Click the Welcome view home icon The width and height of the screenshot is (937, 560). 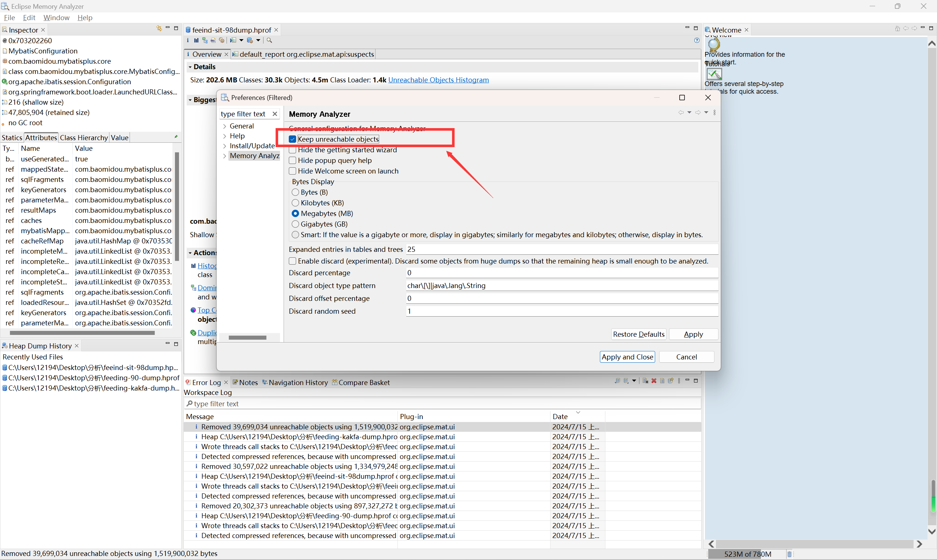point(897,29)
